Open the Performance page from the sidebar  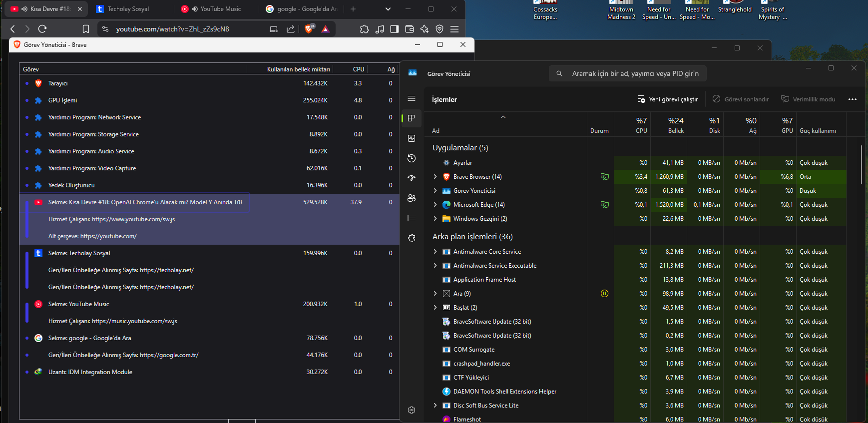[412, 138]
